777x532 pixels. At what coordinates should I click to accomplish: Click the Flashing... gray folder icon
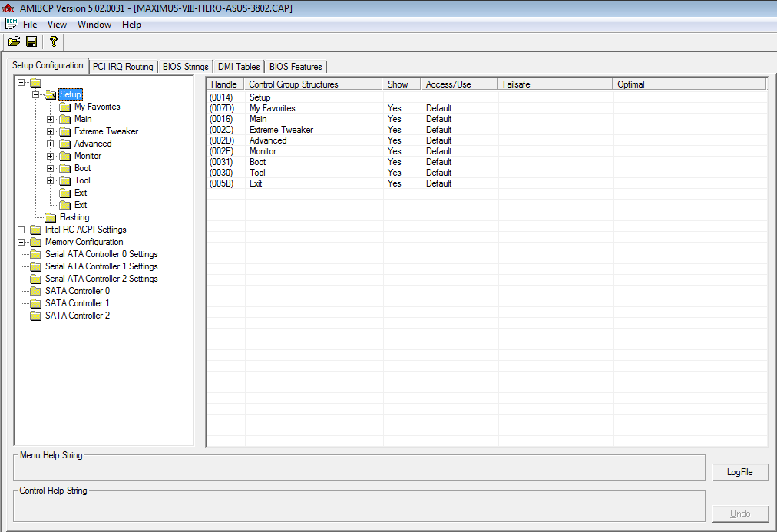tap(50, 217)
